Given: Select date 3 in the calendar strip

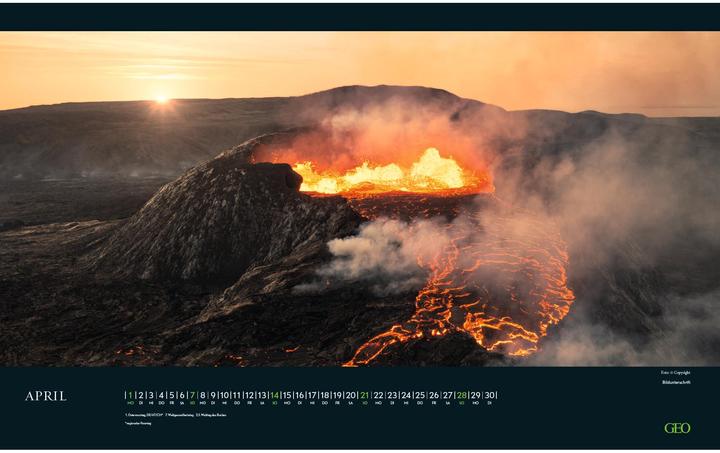Looking at the screenshot, I should coord(151,395).
